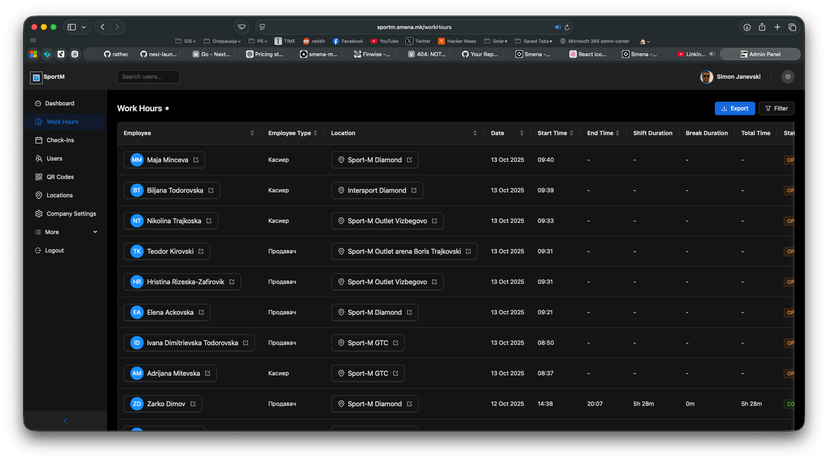This screenshot has width=828, height=462.
Task: Sort the table by Date column
Action: [497, 133]
